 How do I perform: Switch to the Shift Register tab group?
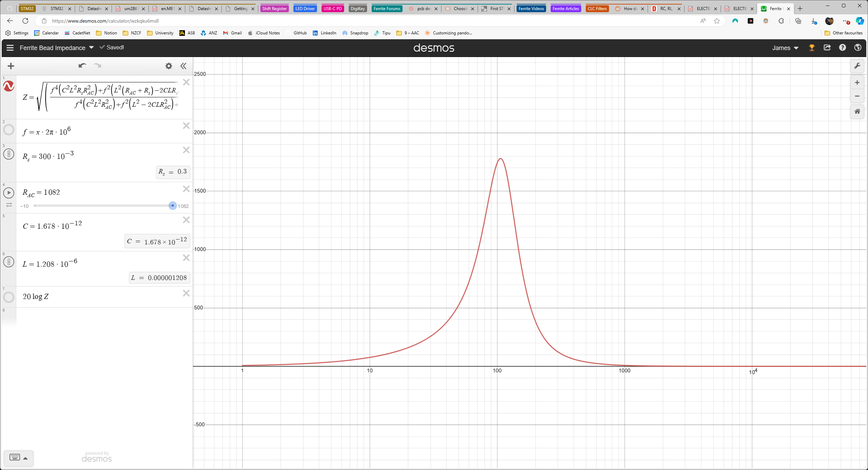274,9
